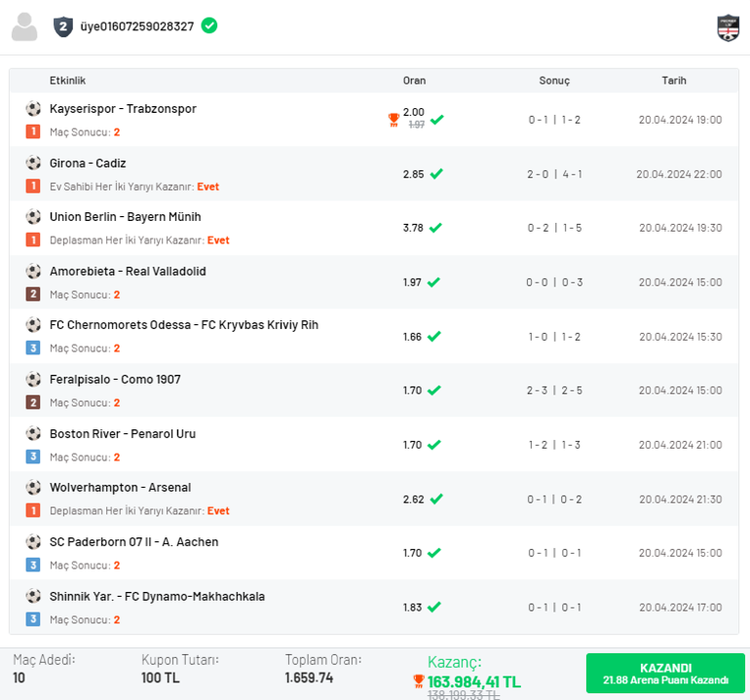Click the trophy icon next to Kazanç amount
Screen dimensions: 750x700
click(419, 682)
